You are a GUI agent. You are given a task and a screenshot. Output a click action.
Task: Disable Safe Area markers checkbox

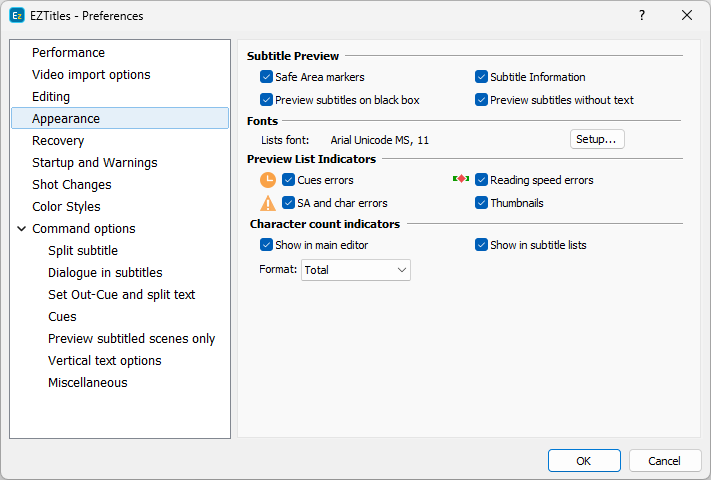tap(267, 77)
